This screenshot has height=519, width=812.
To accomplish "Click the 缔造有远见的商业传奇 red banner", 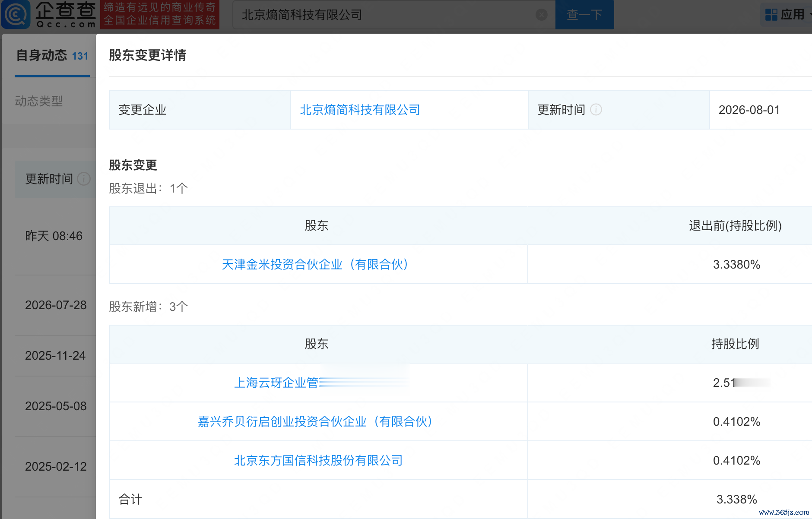I will point(160,14).
